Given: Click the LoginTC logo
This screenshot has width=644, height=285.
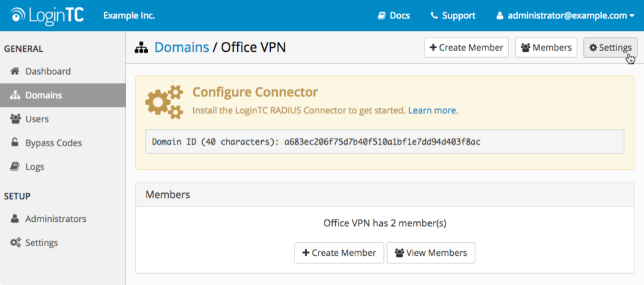Looking at the screenshot, I should click(x=47, y=16).
